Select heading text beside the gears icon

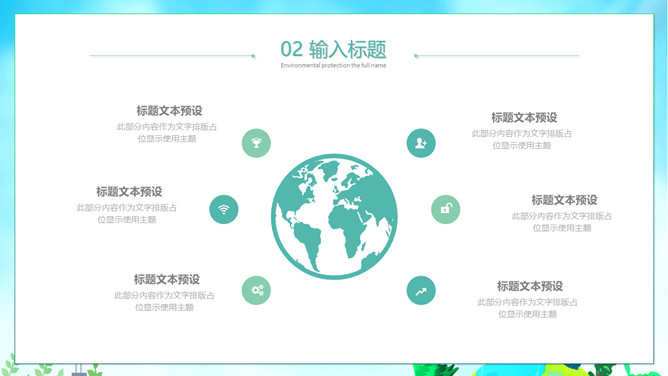(167, 279)
